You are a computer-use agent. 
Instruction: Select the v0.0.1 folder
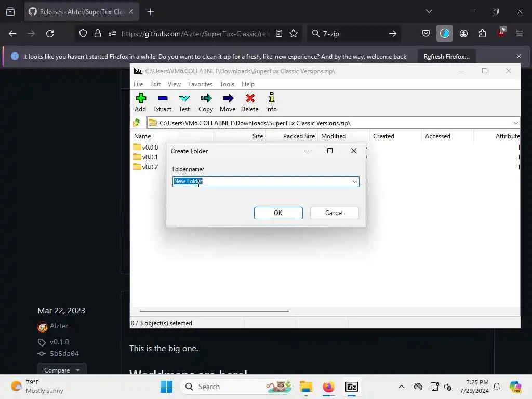coord(146,157)
